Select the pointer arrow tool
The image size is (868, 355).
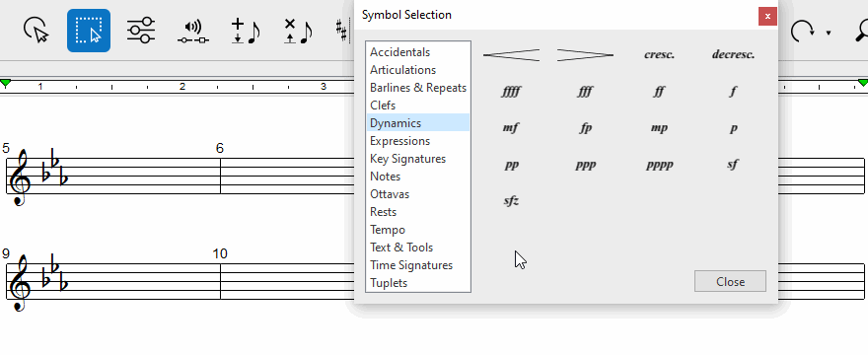(36, 30)
